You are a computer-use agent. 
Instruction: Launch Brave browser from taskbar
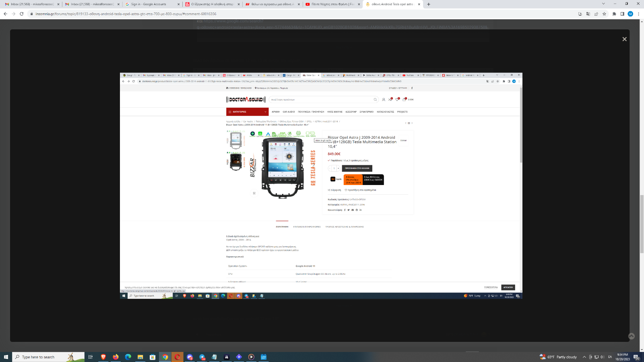103,357
